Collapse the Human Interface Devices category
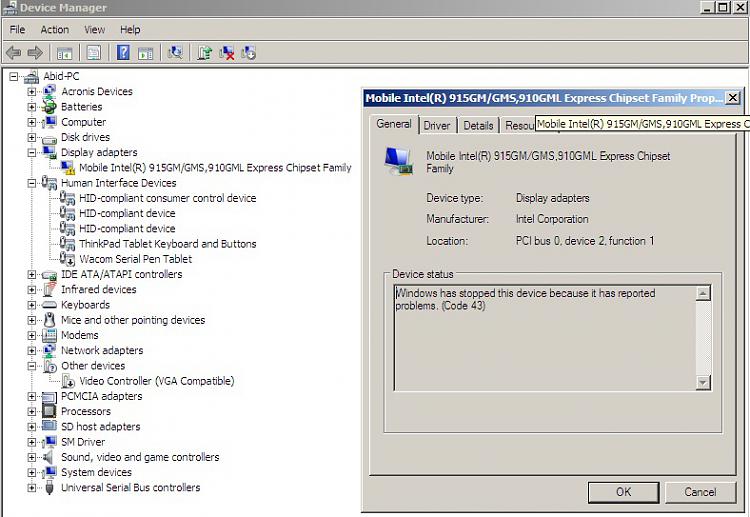 tap(31, 183)
